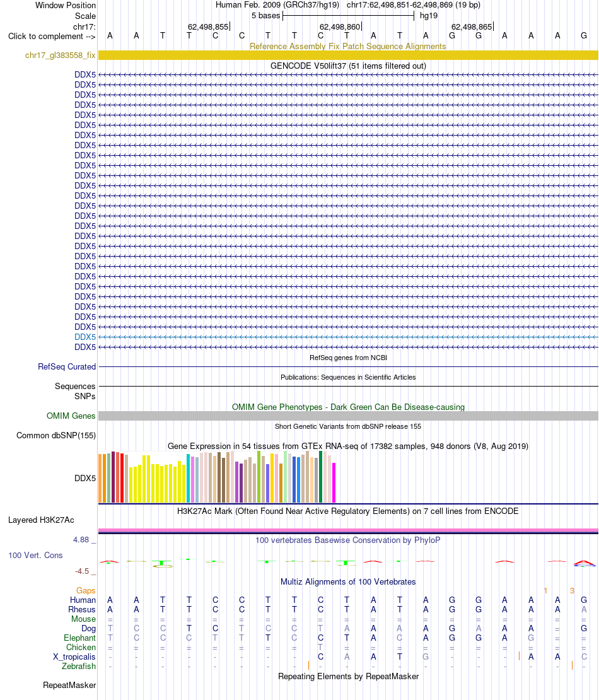
Task: Click the 'Click to complement -->' label
Action: (52, 36)
